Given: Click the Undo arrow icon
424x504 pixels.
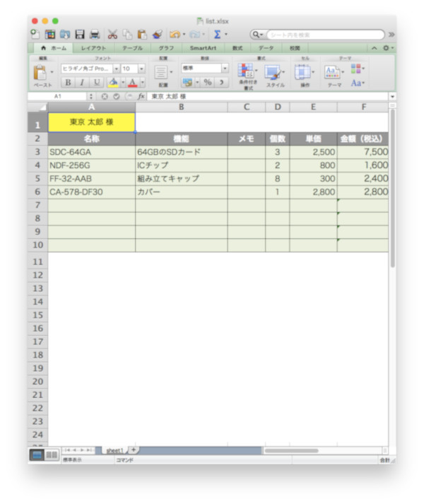Looking at the screenshot, I should click(175, 34).
